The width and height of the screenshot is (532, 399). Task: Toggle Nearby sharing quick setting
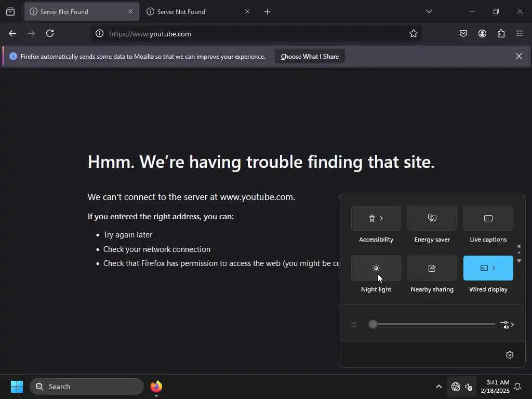(x=432, y=268)
